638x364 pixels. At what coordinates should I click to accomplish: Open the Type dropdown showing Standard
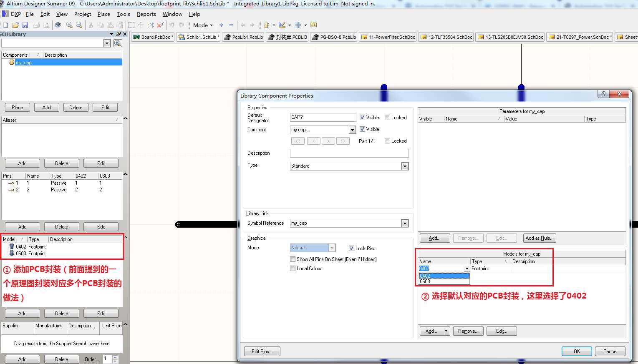405,166
